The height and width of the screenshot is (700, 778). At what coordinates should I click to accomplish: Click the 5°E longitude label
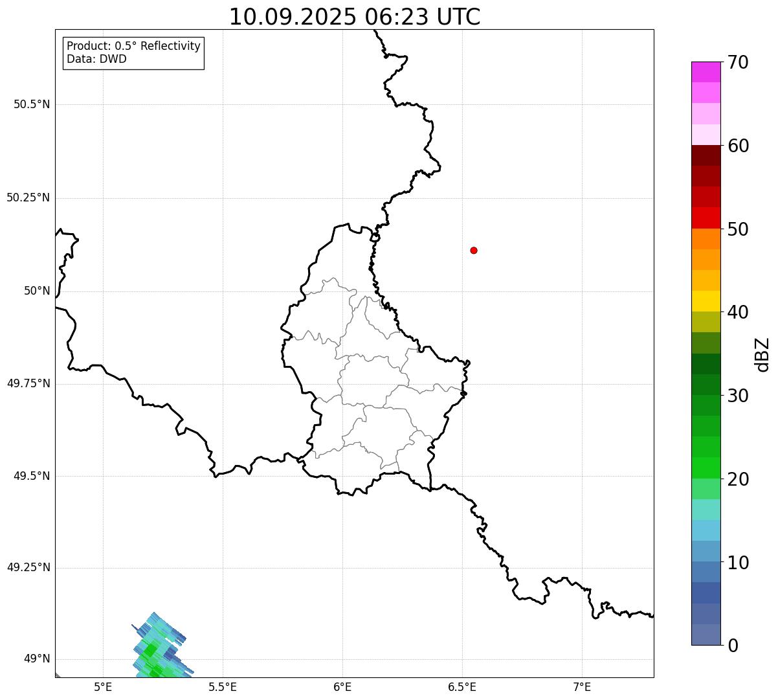point(103,686)
